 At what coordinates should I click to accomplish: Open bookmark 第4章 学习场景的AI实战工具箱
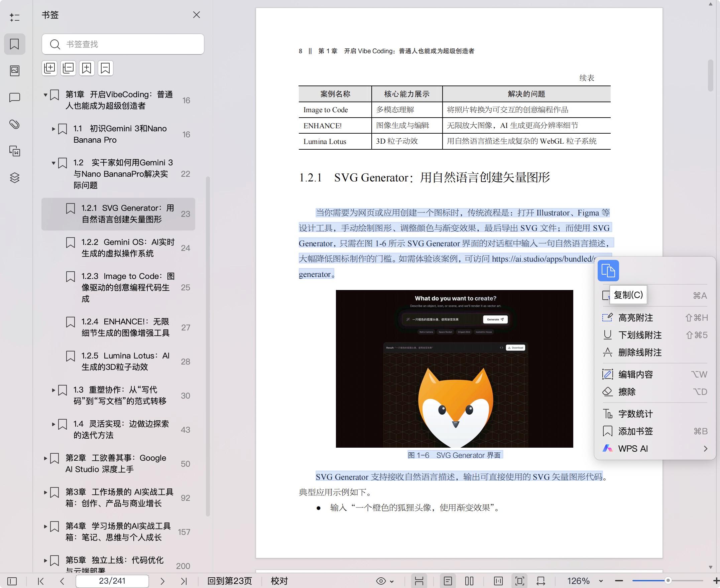pyautogui.click(x=118, y=532)
